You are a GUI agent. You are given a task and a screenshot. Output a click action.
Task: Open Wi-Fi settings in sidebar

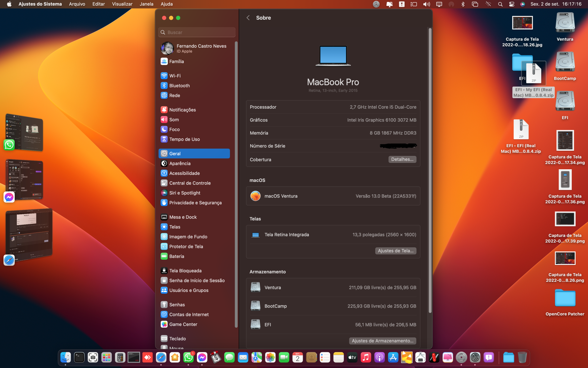[x=175, y=76]
